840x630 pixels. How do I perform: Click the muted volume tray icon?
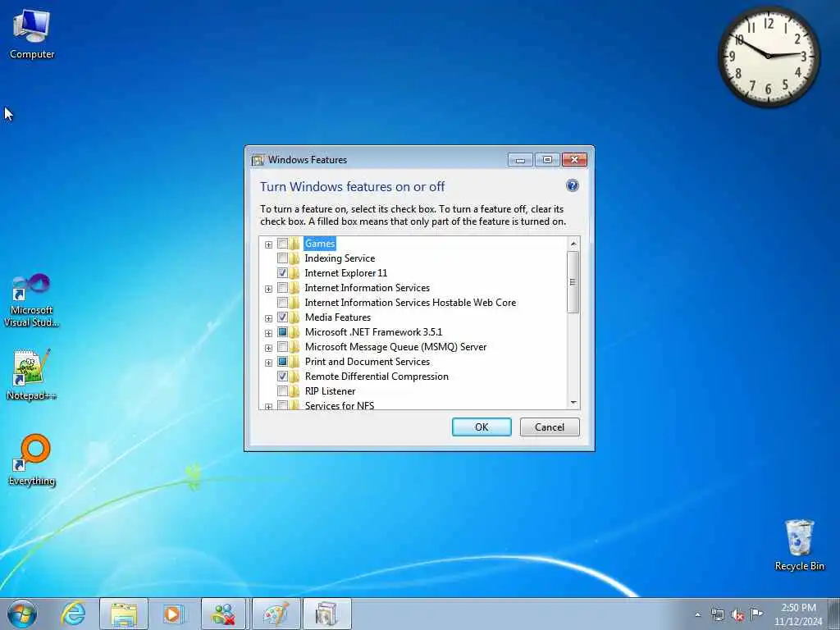pyautogui.click(x=737, y=614)
